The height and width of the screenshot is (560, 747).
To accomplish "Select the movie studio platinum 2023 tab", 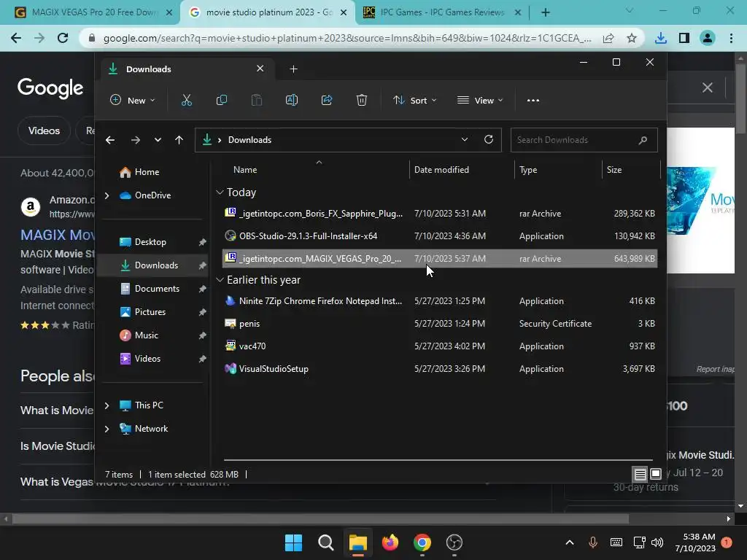I will pos(268,12).
